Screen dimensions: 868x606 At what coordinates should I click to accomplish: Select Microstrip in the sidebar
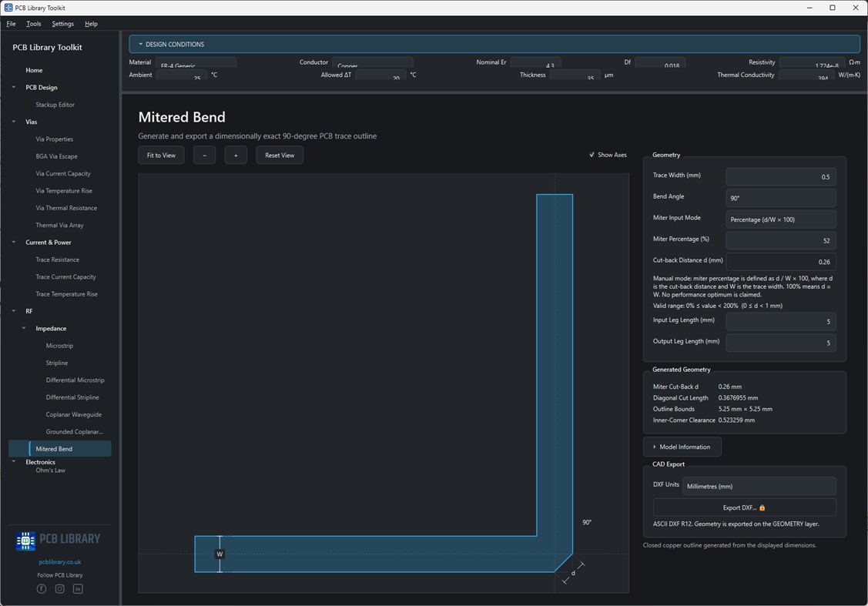pos(59,346)
